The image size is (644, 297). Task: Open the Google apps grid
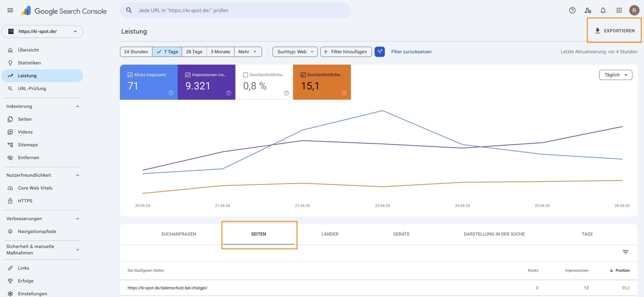click(x=619, y=10)
